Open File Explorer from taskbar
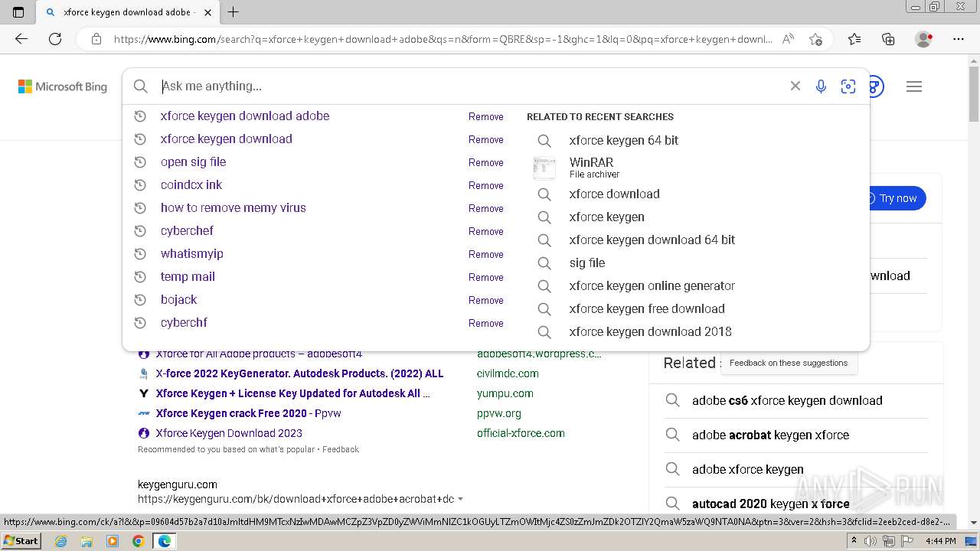This screenshot has width=980, height=551. [87, 541]
